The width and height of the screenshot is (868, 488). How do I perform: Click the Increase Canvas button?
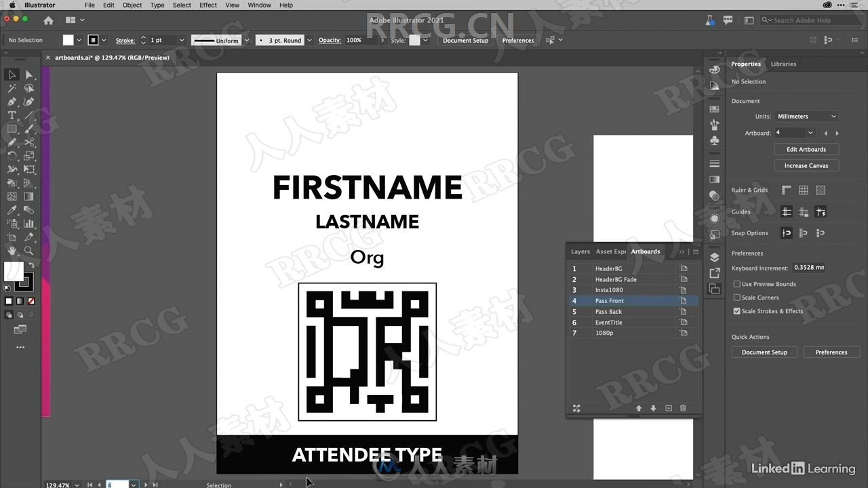tap(806, 165)
